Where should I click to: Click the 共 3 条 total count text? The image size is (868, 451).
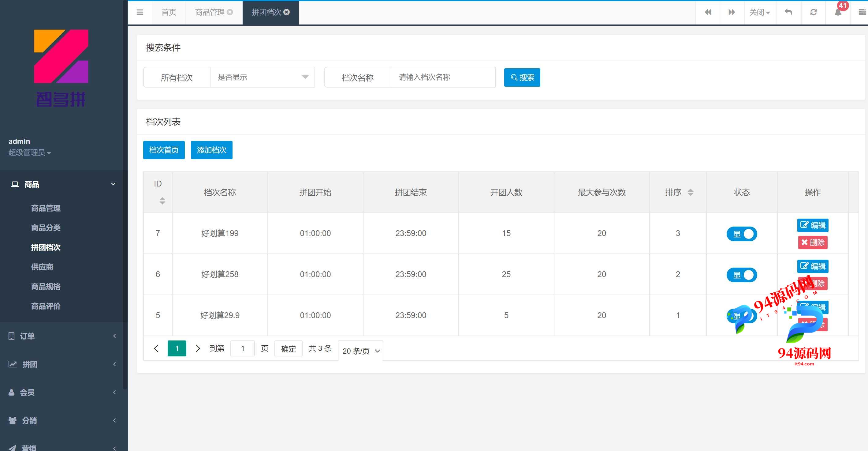pyautogui.click(x=320, y=348)
